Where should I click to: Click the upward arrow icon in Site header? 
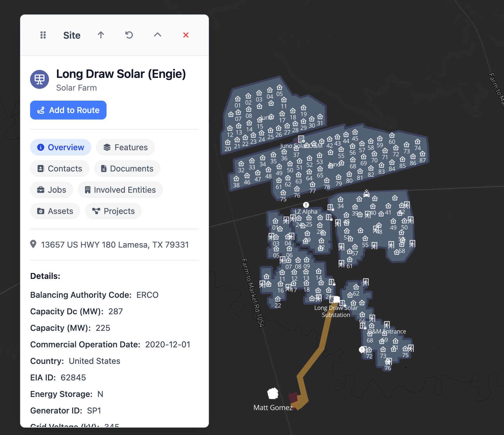(x=101, y=35)
